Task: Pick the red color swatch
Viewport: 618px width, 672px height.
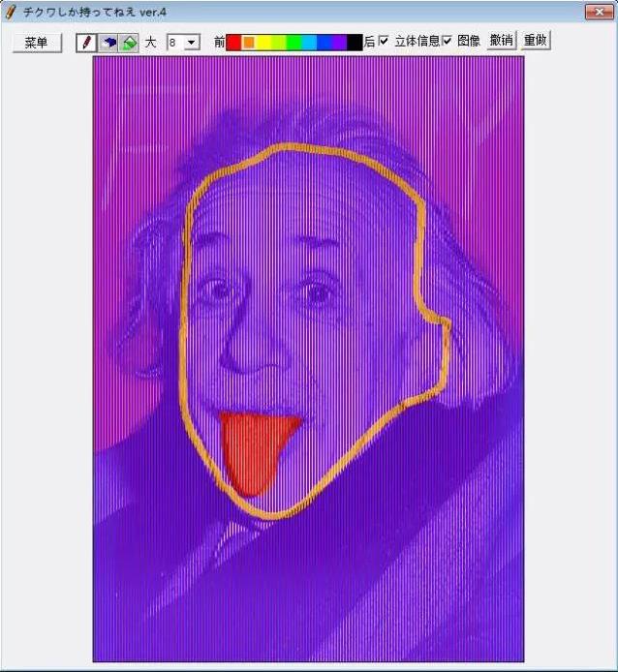Action: click(233, 43)
